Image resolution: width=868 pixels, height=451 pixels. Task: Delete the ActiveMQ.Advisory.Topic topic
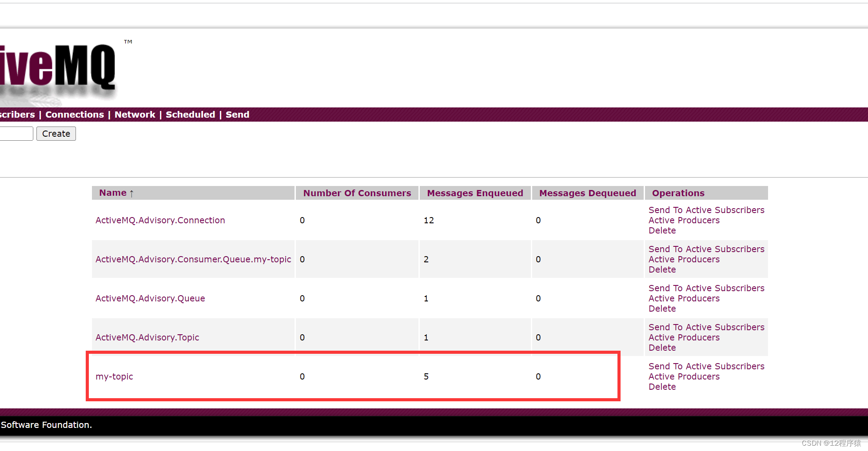(x=662, y=348)
